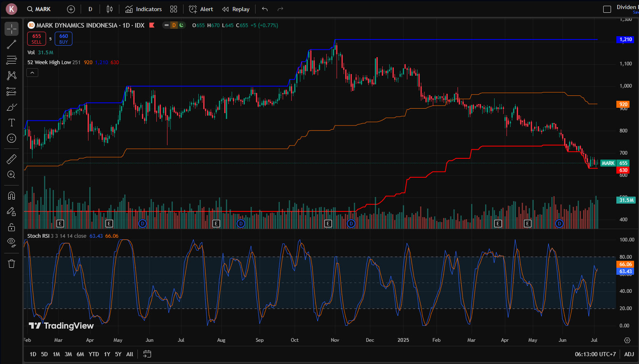The image size is (639, 364).
Task: Click the MARK 655 last price label
Action: pos(615,163)
